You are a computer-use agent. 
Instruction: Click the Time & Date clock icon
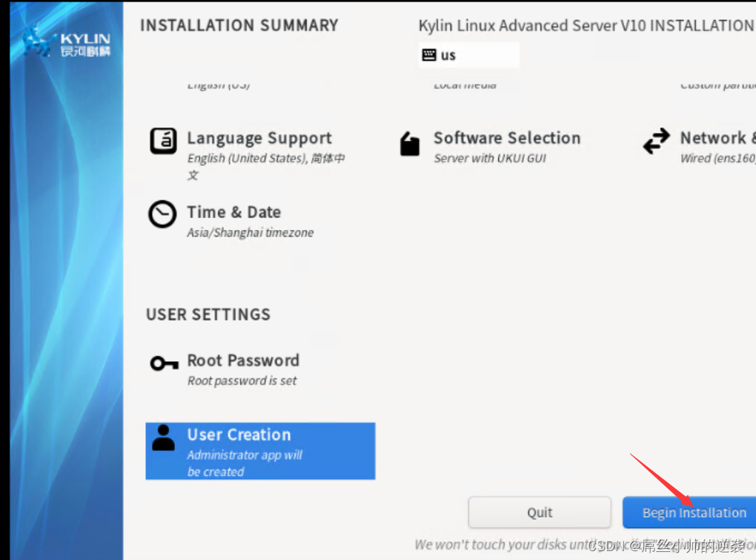[163, 214]
